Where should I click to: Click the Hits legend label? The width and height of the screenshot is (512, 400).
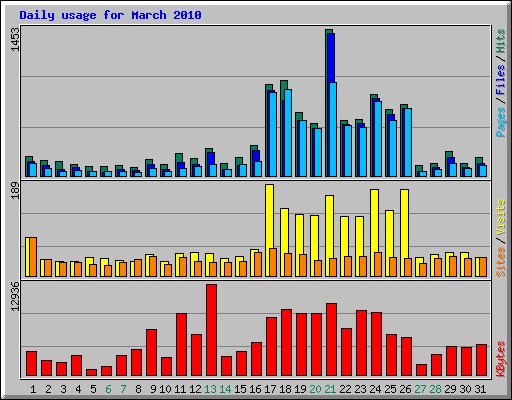[501, 41]
